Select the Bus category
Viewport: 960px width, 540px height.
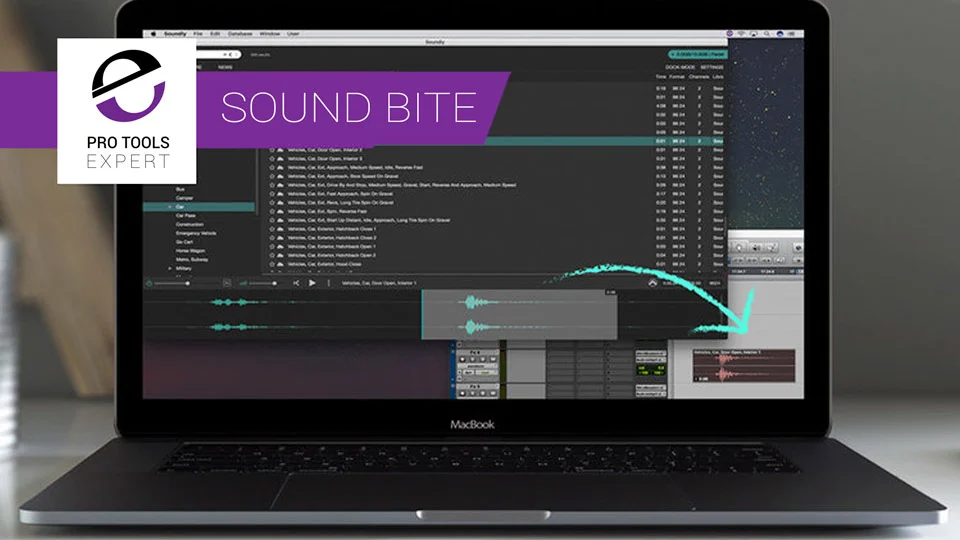(x=180, y=189)
